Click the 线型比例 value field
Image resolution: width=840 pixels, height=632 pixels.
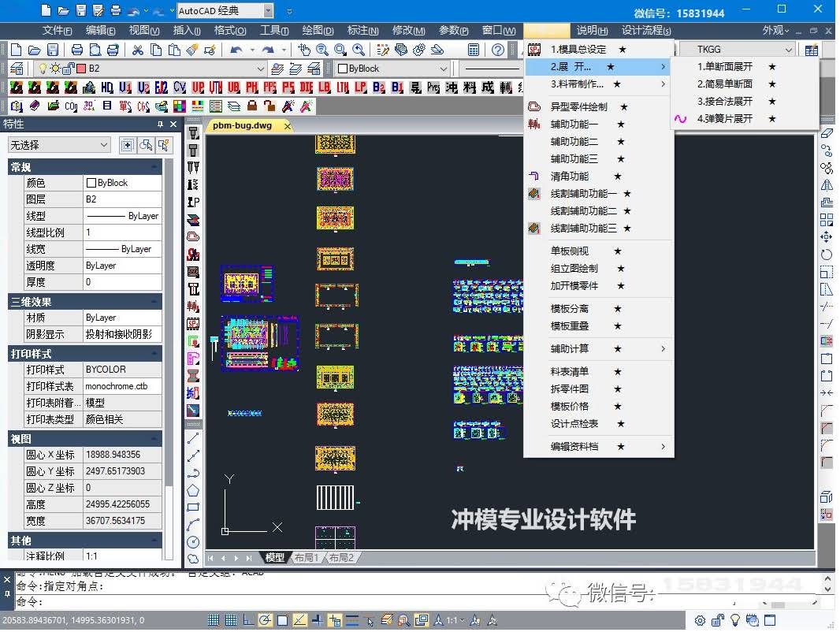(123, 232)
